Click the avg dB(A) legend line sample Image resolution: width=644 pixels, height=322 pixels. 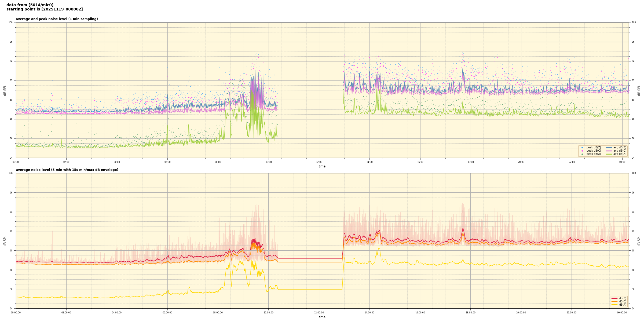(609, 154)
